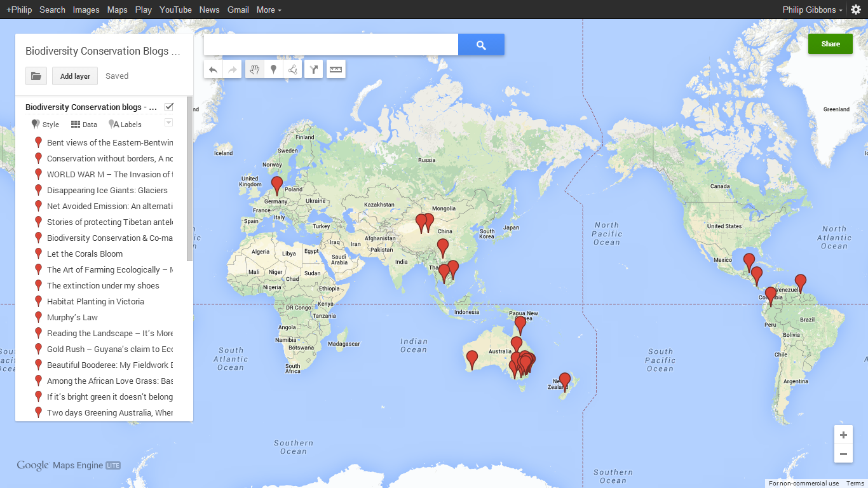
Task: Click the blue search magnifier button
Action: (481, 45)
